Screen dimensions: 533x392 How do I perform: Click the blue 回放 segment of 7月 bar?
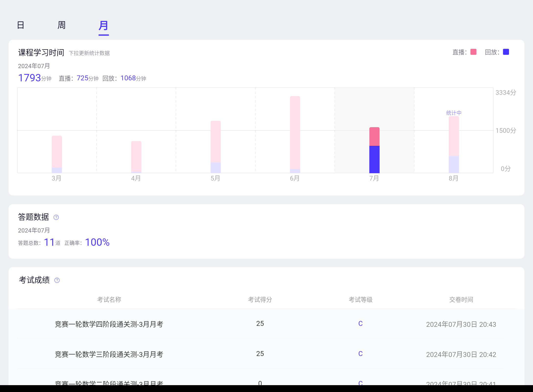(x=374, y=159)
